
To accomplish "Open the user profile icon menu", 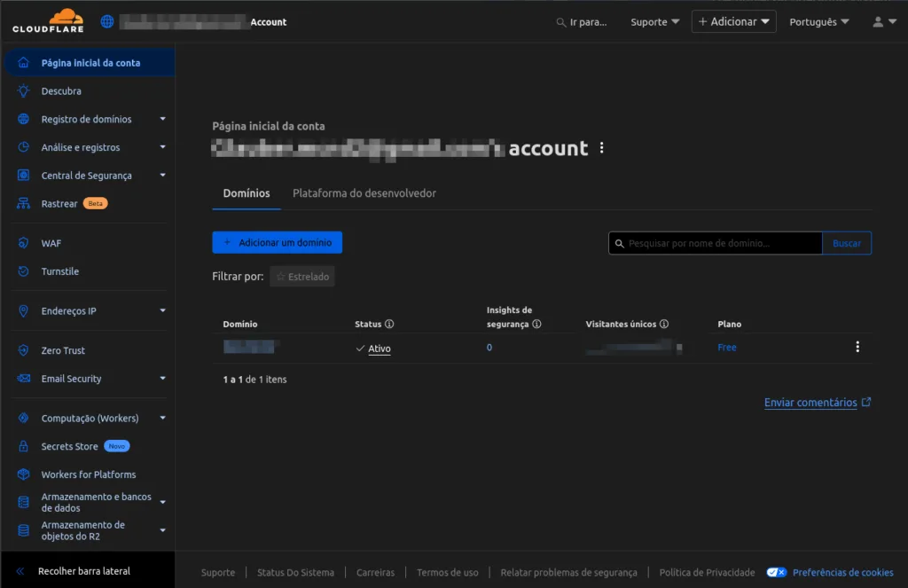I will pos(883,22).
